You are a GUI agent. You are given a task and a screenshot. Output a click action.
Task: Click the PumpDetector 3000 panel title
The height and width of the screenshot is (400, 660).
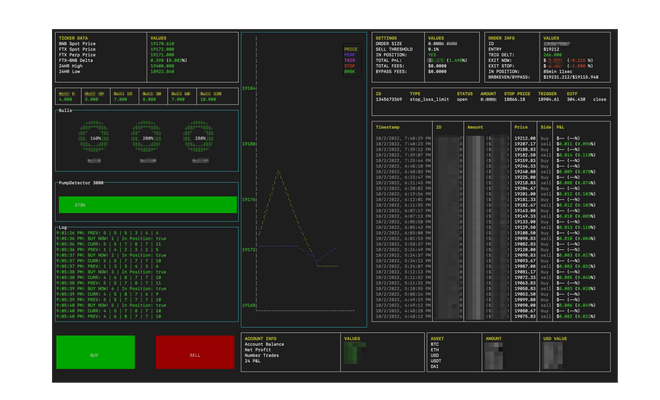click(x=81, y=183)
